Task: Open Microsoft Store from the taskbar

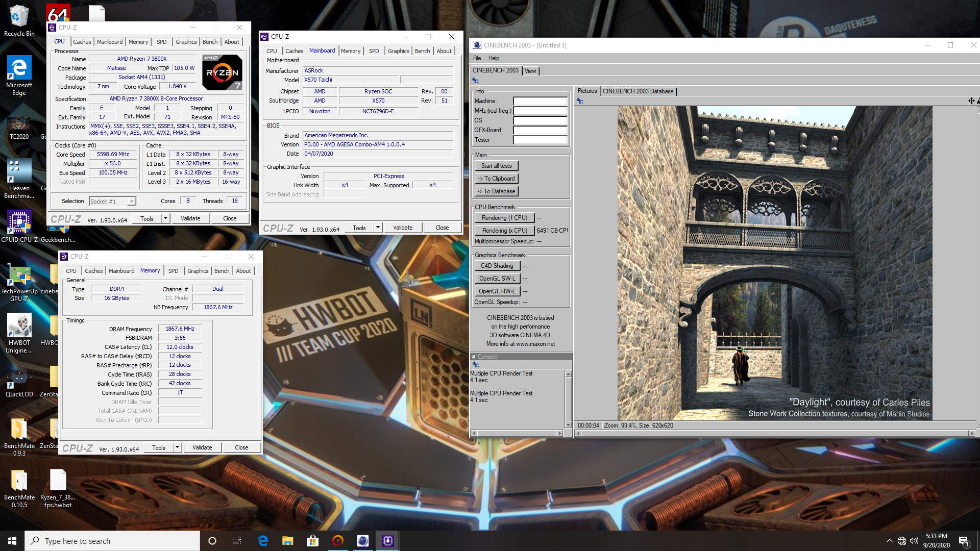Action: point(313,541)
